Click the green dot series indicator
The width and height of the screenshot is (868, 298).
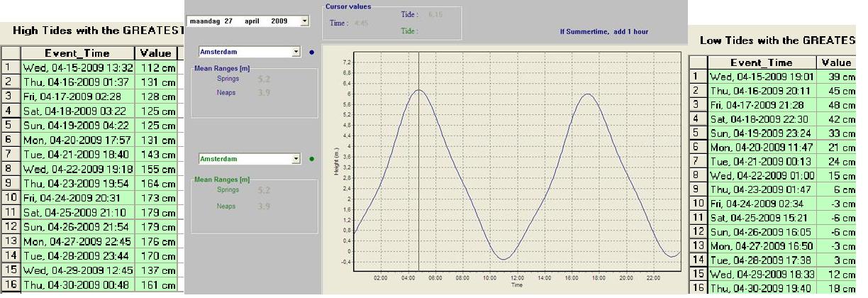pos(312,159)
